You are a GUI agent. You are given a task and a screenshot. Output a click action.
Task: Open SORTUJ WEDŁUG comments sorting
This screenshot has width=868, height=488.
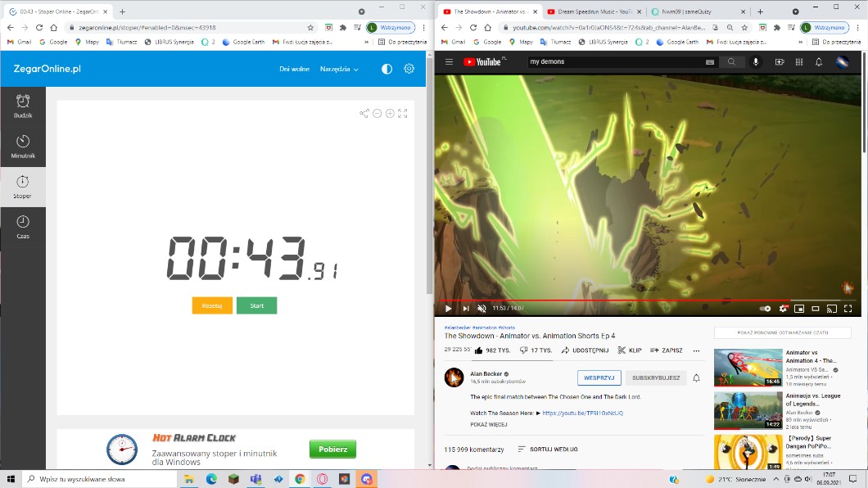pyautogui.click(x=548, y=450)
